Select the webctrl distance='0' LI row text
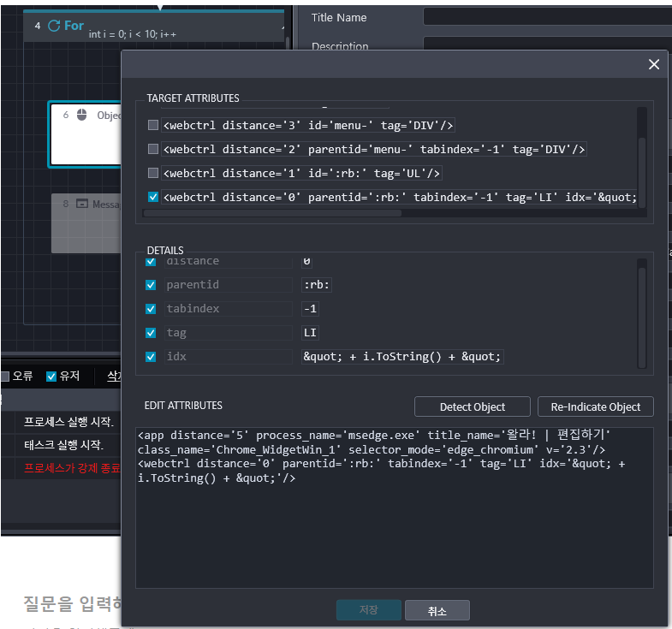Screen dimensions: 672x629 tap(399, 197)
